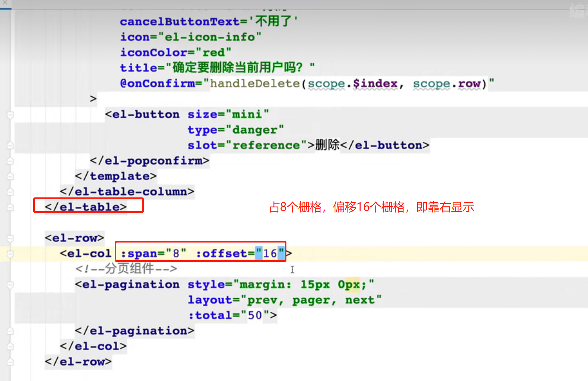Screen dimensions: 588x381
Task: Click the </el-button> closing tag
Action: click(385, 145)
